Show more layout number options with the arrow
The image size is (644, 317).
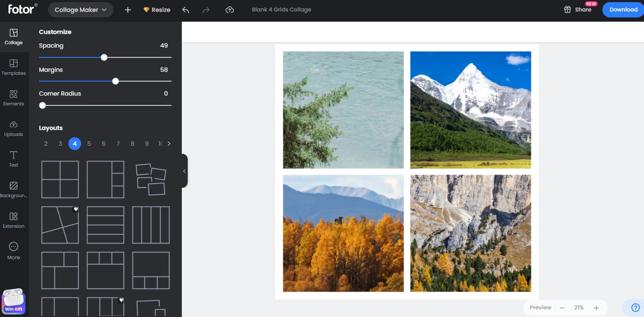coord(169,144)
